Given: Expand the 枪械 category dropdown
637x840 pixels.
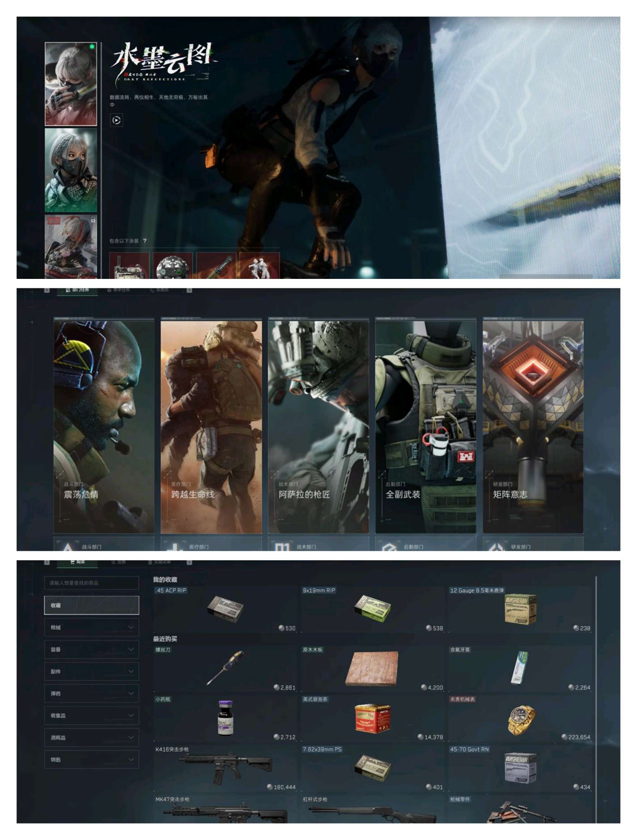Looking at the screenshot, I should (91, 627).
